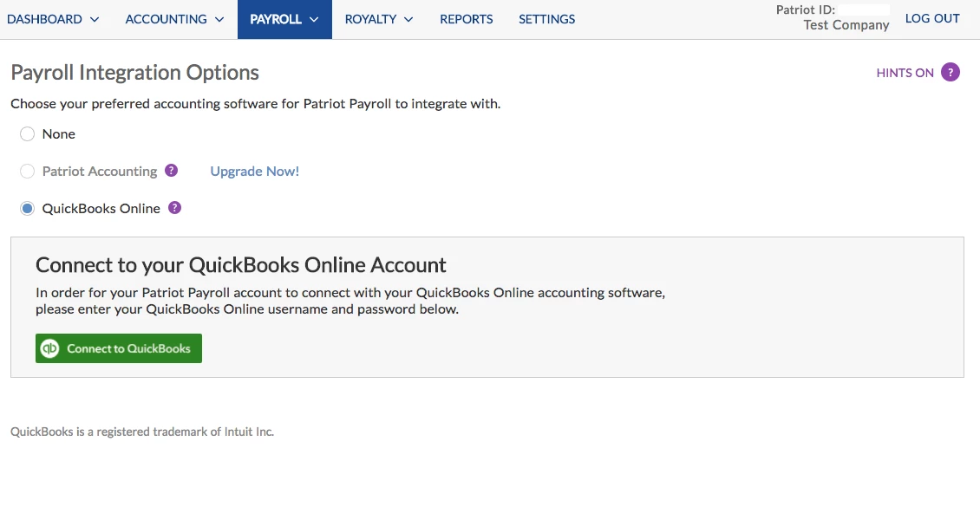Viewport: 980px width, 513px height.
Task: Expand the Dashboard chevron arrow
Action: coord(95,19)
